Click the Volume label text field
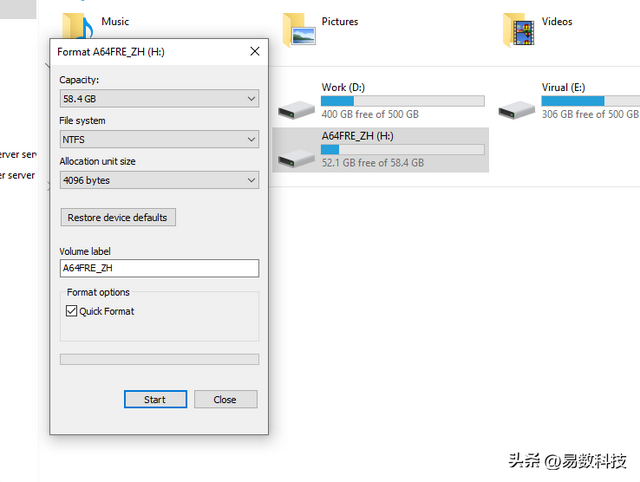Image resolution: width=640 pixels, height=482 pixels. (x=159, y=268)
